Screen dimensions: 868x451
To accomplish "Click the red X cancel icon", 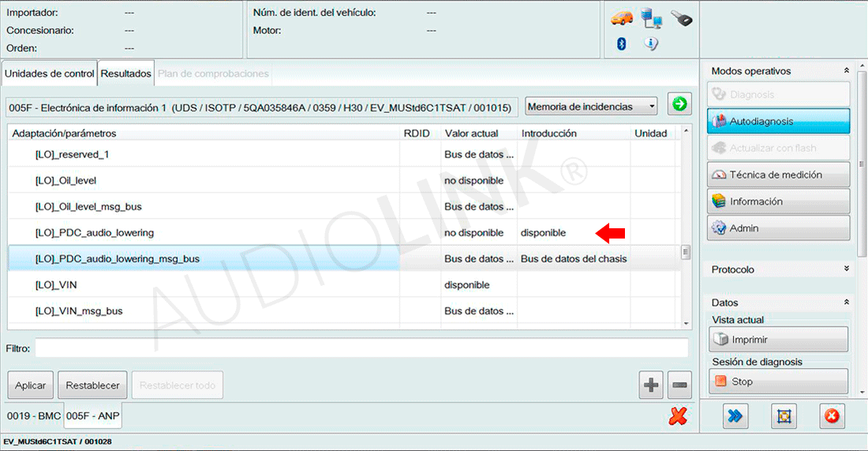I will tap(678, 415).
